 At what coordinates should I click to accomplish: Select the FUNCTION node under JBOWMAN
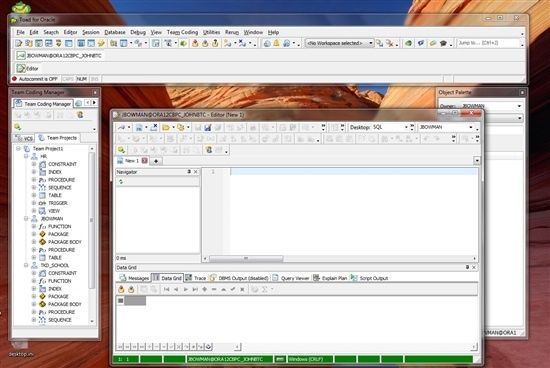(x=59, y=226)
